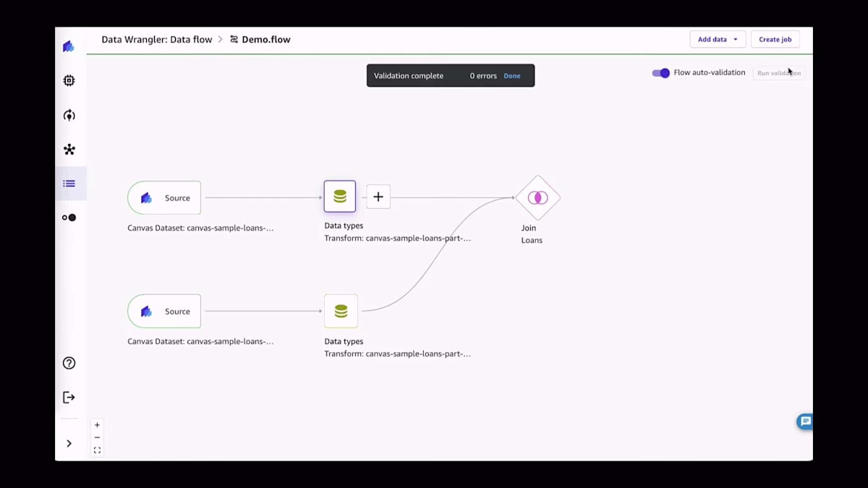Click the SageMaker Canvas logo icon

pos(69,46)
